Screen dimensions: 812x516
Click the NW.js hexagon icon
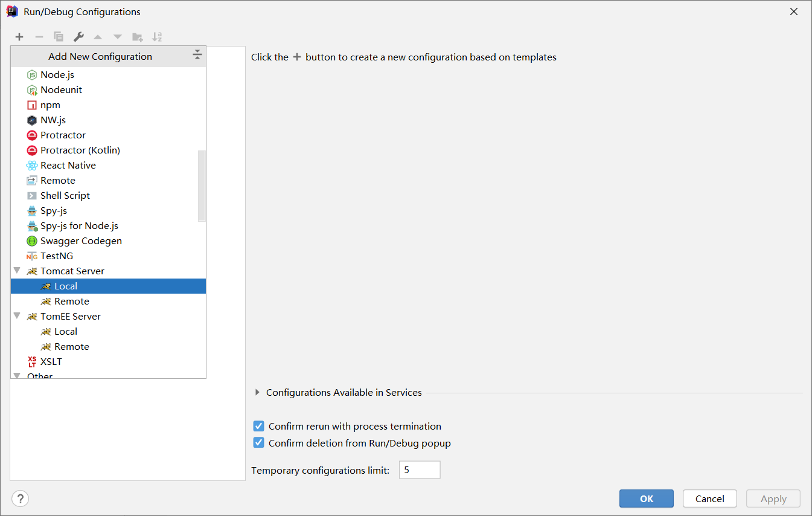tap(32, 120)
